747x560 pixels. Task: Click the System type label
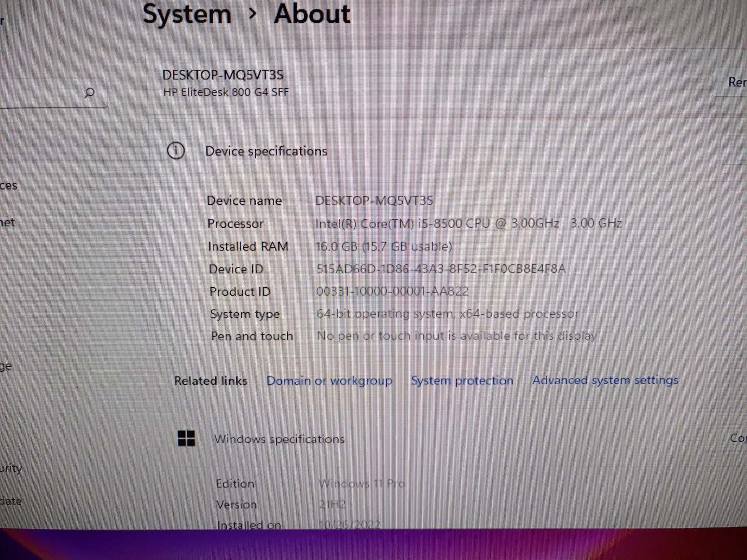pyautogui.click(x=245, y=314)
